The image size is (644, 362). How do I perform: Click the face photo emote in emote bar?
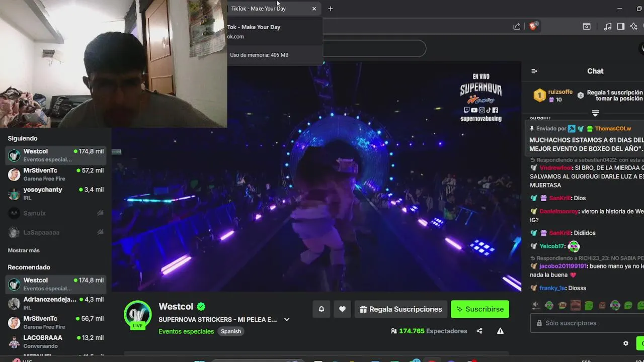[576, 305]
